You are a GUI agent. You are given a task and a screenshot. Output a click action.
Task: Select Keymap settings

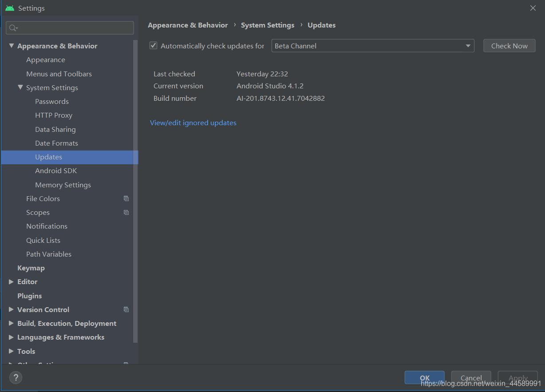tap(31, 268)
